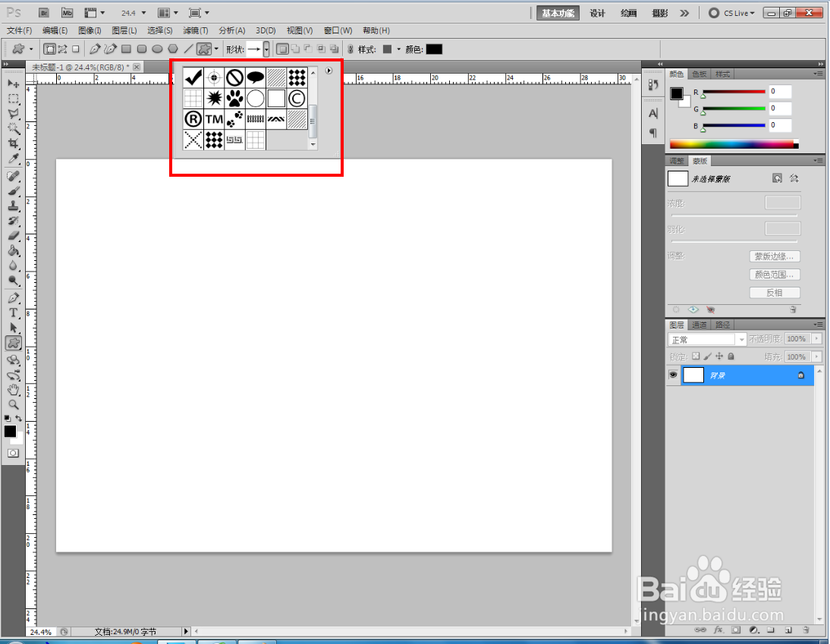Select the Rectangular Marquee tool
Image resolution: width=830 pixels, height=644 pixels.
click(x=13, y=99)
